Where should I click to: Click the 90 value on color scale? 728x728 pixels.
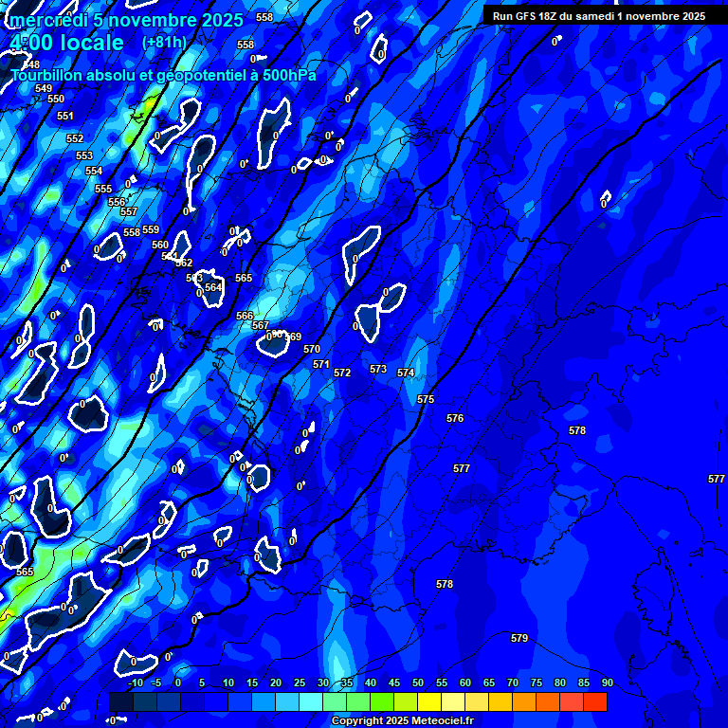pyautogui.click(x=607, y=683)
